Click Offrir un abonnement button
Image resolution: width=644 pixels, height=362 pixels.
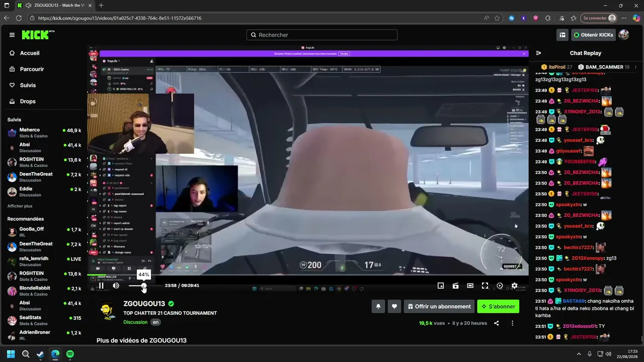click(x=439, y=306)
